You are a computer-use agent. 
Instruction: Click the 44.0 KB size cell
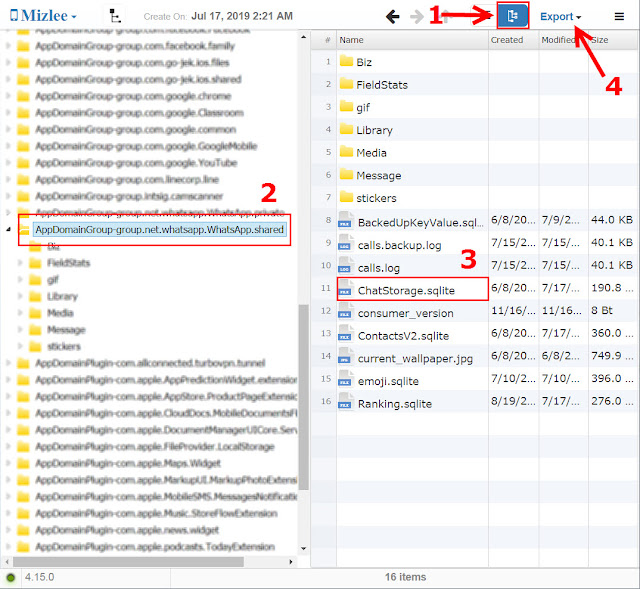[x=611, y=220]
